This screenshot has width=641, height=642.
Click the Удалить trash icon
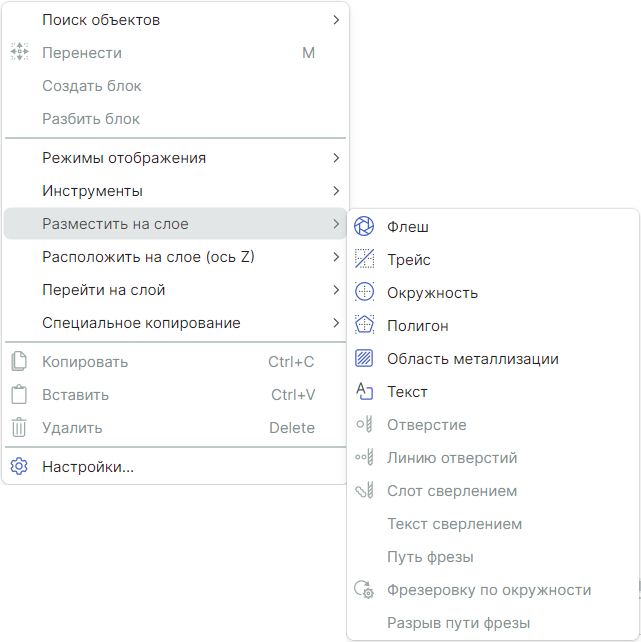tap(19, 428)
